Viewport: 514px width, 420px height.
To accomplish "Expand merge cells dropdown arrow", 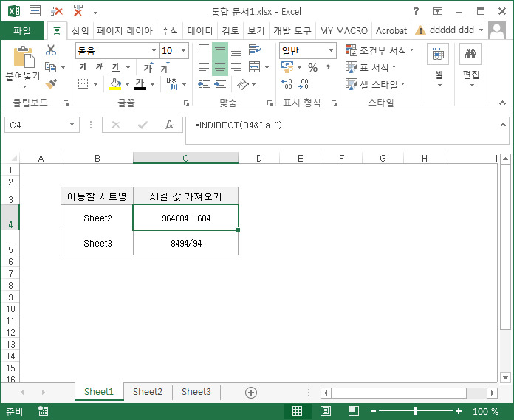I will pos(267,67).
